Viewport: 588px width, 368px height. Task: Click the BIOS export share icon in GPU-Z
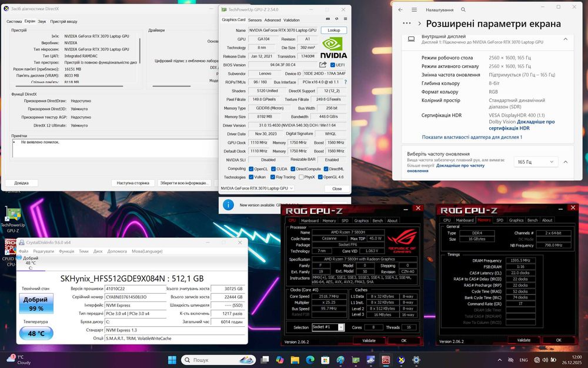pyautogui.click(x=323, y=65)
